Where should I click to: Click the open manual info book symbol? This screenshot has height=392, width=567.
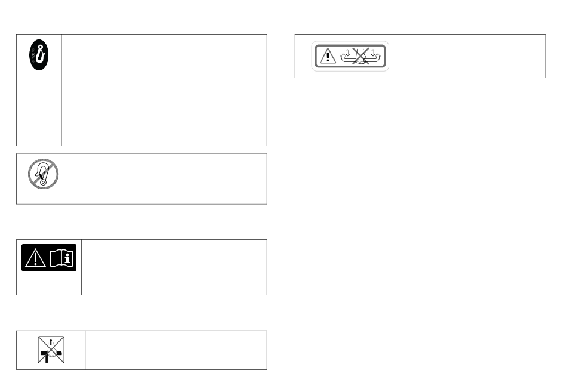coord(61,258)
